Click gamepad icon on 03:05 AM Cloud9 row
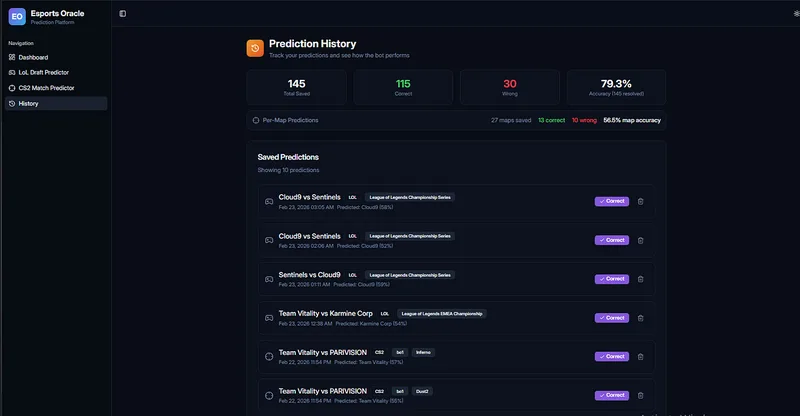Viewport: 800px width, 416px height. 269,202
